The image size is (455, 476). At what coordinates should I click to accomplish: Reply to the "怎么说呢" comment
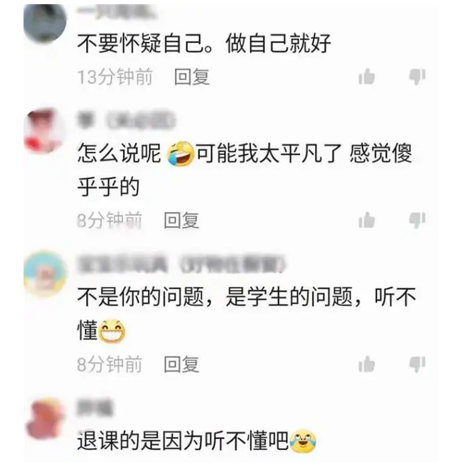click(181, 220)
